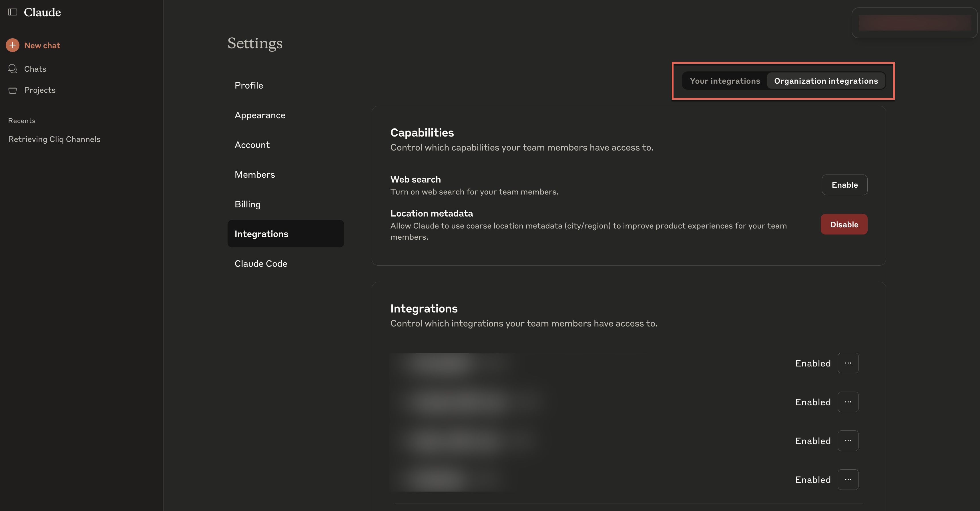Enable Web search for team
This screenshot has height=511, width=980.
pos(844,185)
